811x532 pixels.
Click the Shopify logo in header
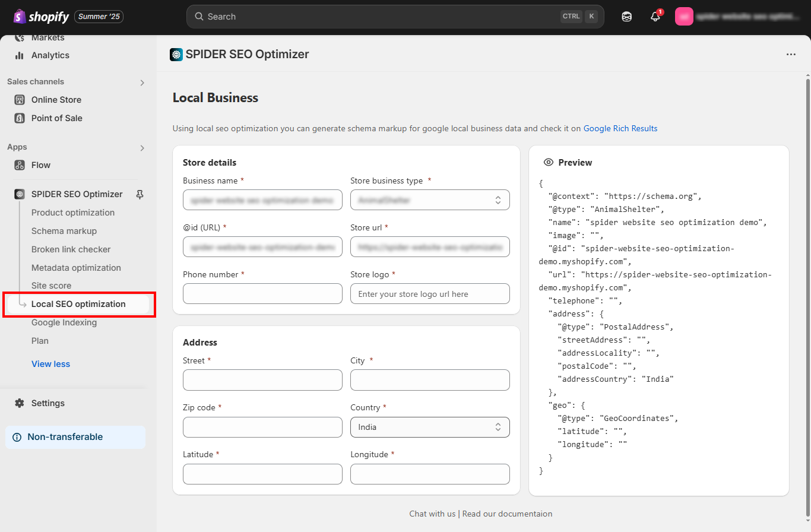click(x=42, y=17)
